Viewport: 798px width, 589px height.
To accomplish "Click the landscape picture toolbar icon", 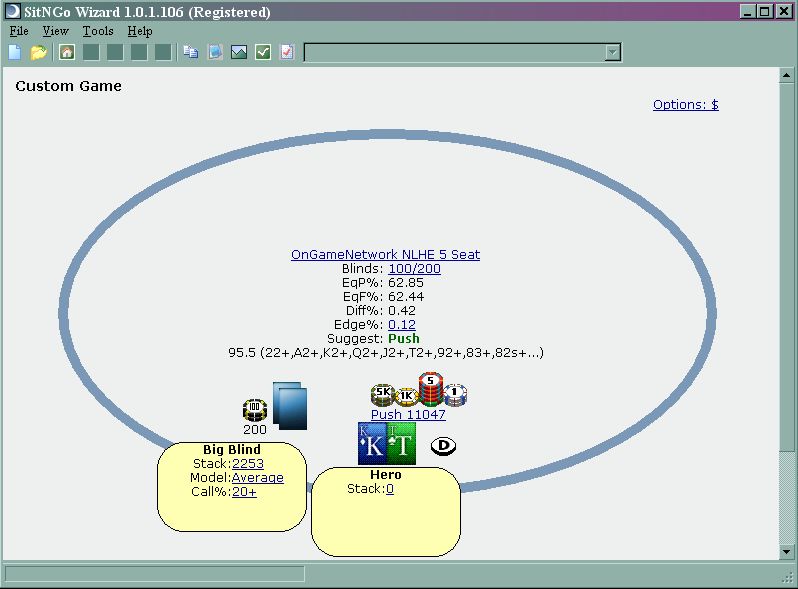I will (x=239, y=52).
